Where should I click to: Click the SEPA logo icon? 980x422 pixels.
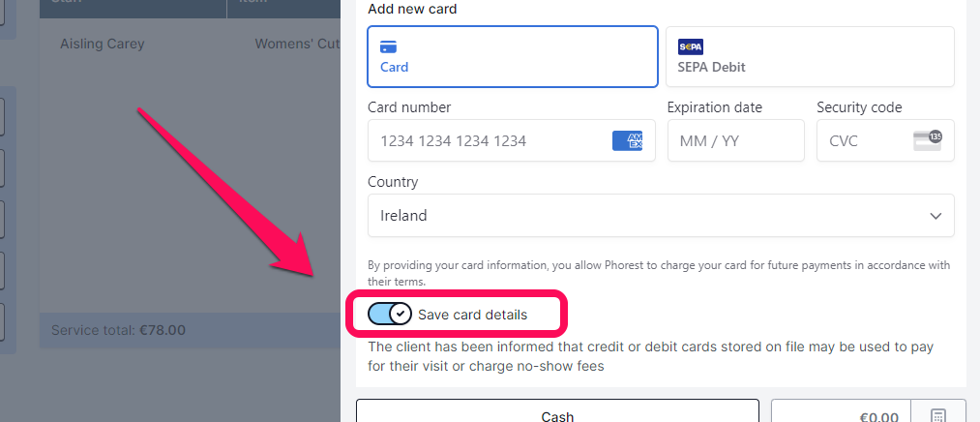(691, 46)
